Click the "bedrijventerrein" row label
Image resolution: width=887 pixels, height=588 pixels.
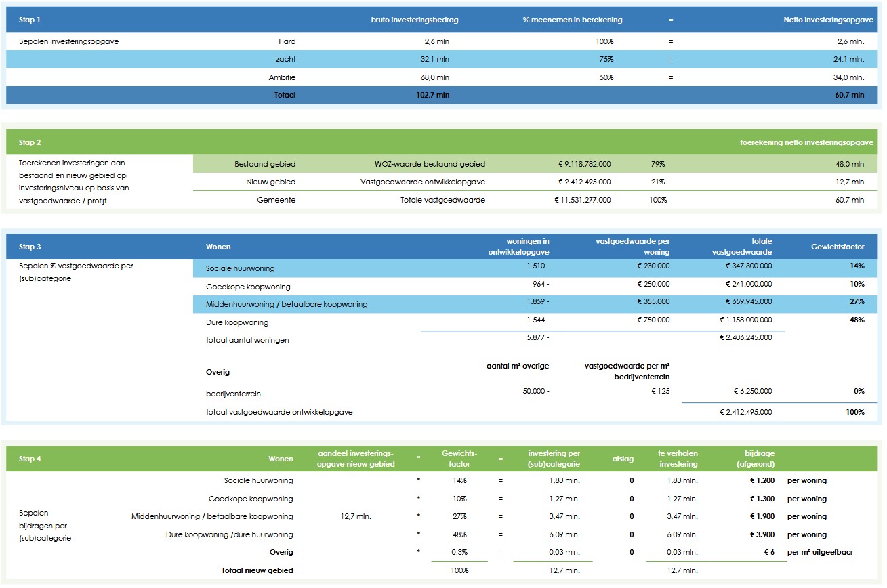(x=234, y=394)
